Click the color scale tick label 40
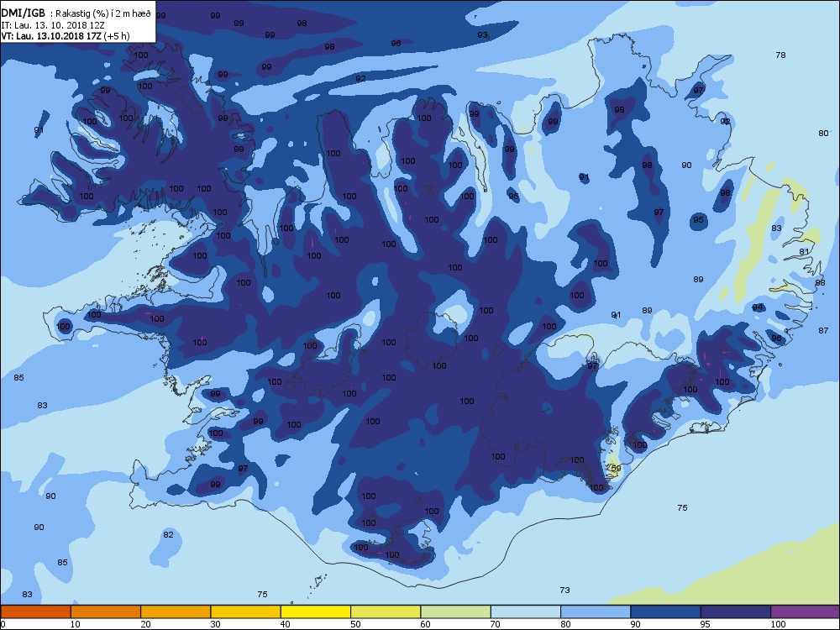The width and height of the screenshot is (840, 630). point(285,624)
